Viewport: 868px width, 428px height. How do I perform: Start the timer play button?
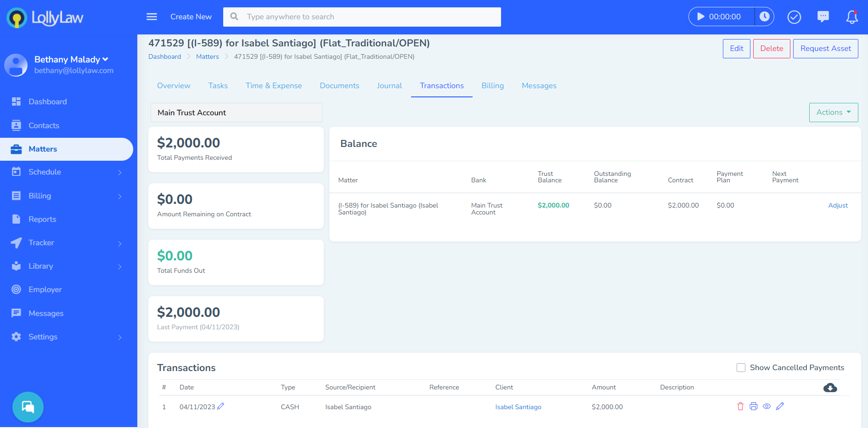pyautogui.click(x=700, y=17)
